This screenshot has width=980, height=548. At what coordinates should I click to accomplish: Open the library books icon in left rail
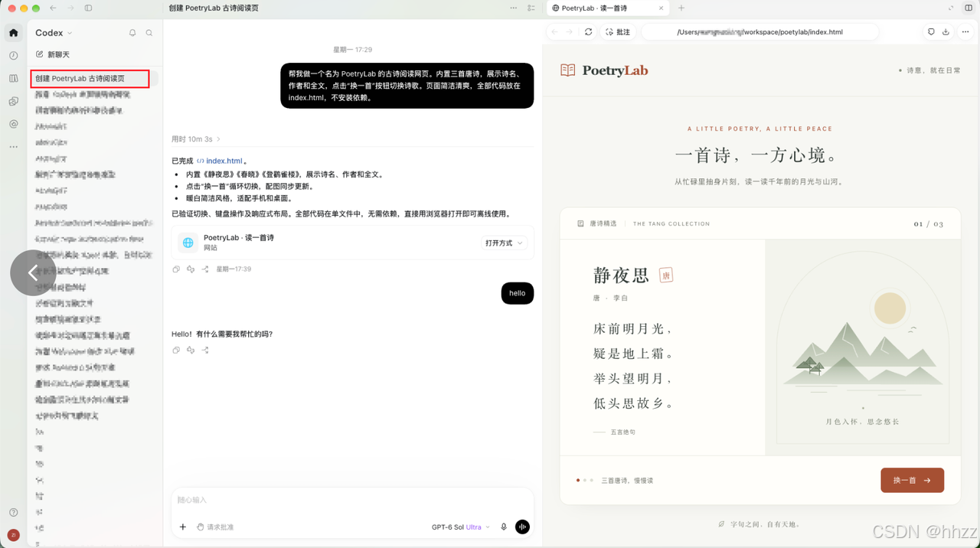click(13, 78)
